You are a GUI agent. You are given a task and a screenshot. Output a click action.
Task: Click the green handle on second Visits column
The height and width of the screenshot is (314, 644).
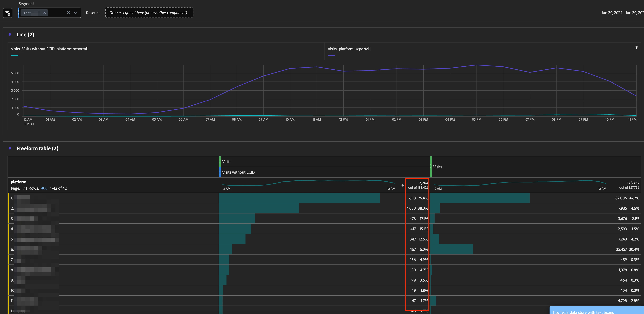click(431, 167)
